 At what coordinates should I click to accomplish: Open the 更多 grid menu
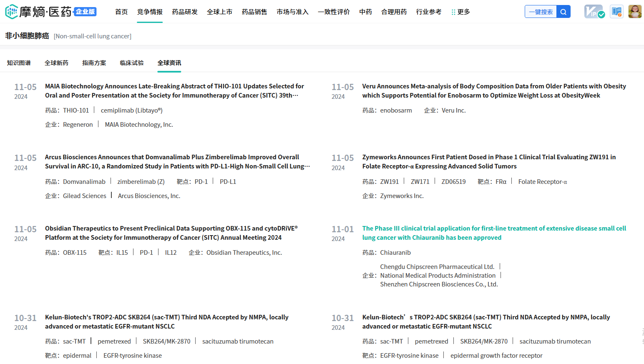[460, 12]
